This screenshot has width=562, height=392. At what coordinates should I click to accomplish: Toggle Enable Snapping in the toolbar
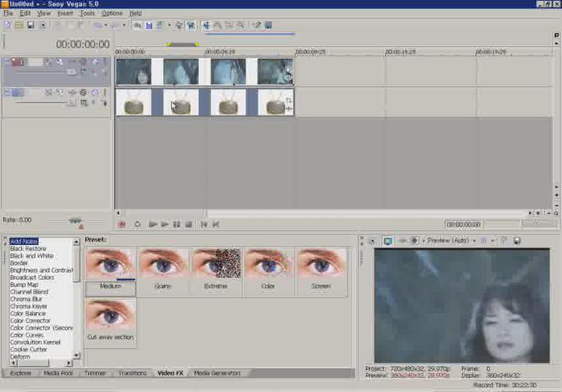(137, 25)
